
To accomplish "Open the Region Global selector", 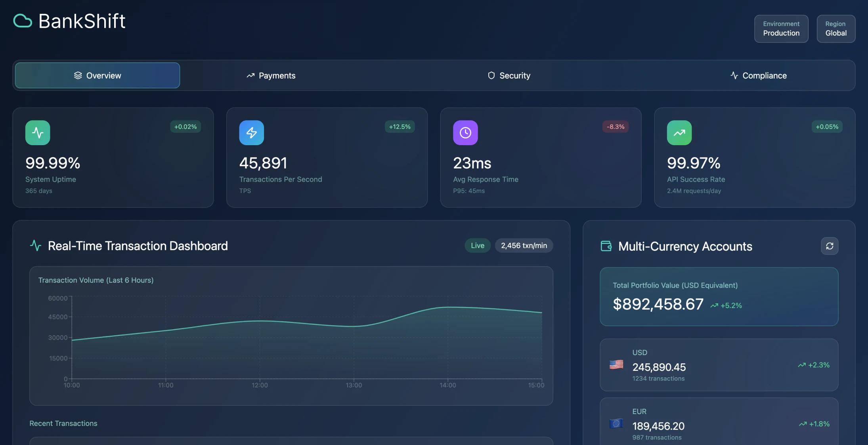I will [x=835, y=29].
